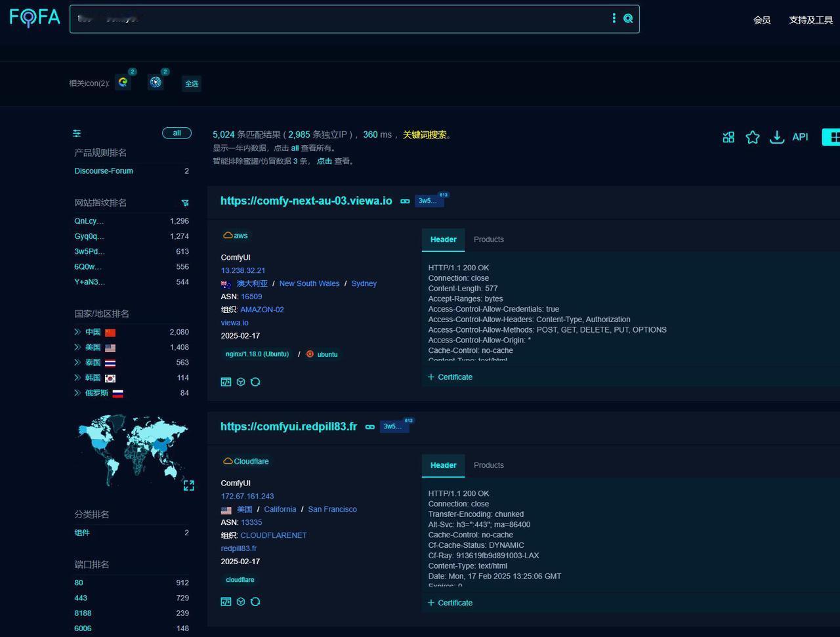Click cube icon for viewa.io result
Image resolution: width=840 pixels, height=637 pixels.
[241, 382]
